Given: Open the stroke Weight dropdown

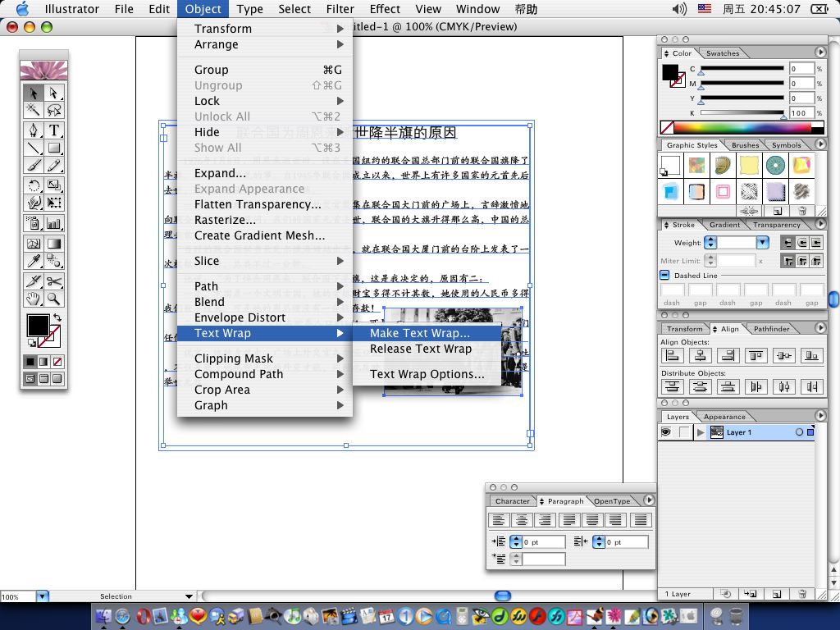Looking at the screenshot, I should pyautogui.click(x=763, y=243).
